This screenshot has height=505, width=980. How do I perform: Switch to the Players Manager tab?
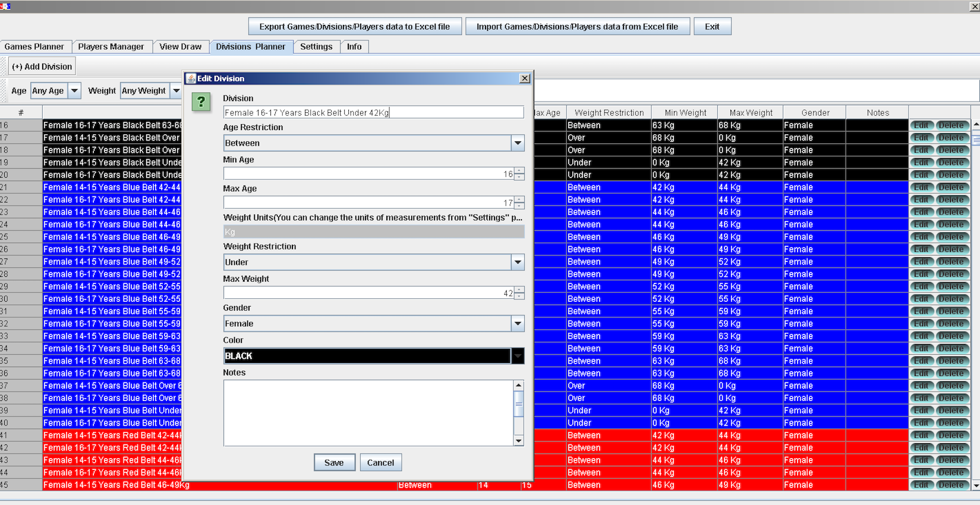(x=111, y=47)
